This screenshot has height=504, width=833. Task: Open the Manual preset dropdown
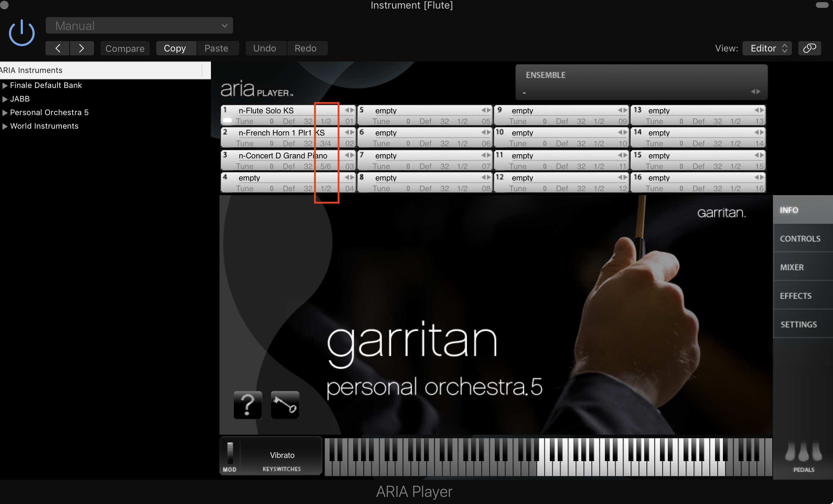click(x=139, y=26)
